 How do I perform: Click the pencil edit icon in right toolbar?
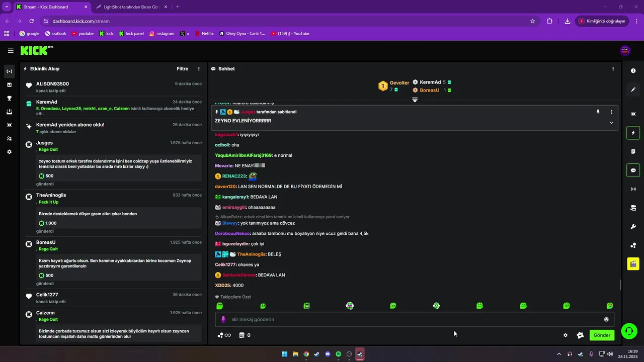[633, 89]
